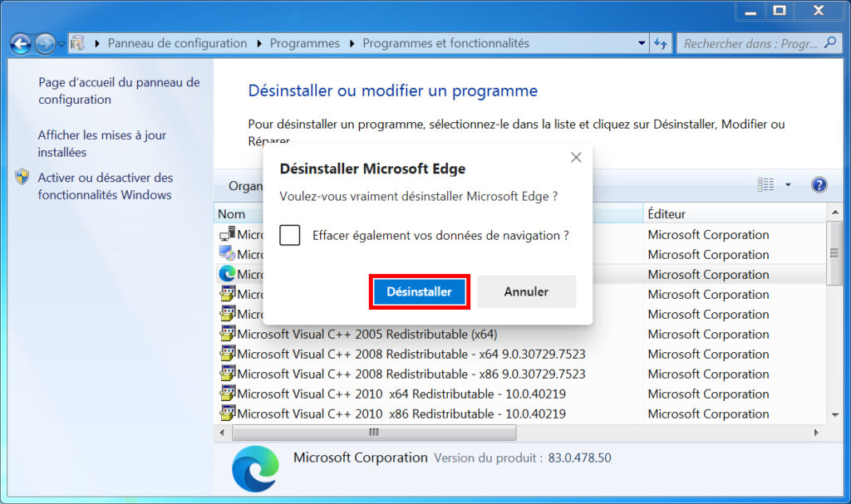Select 'Programmes' breadcrumb
Screen dimensions: 851x504
pos(304,43)
